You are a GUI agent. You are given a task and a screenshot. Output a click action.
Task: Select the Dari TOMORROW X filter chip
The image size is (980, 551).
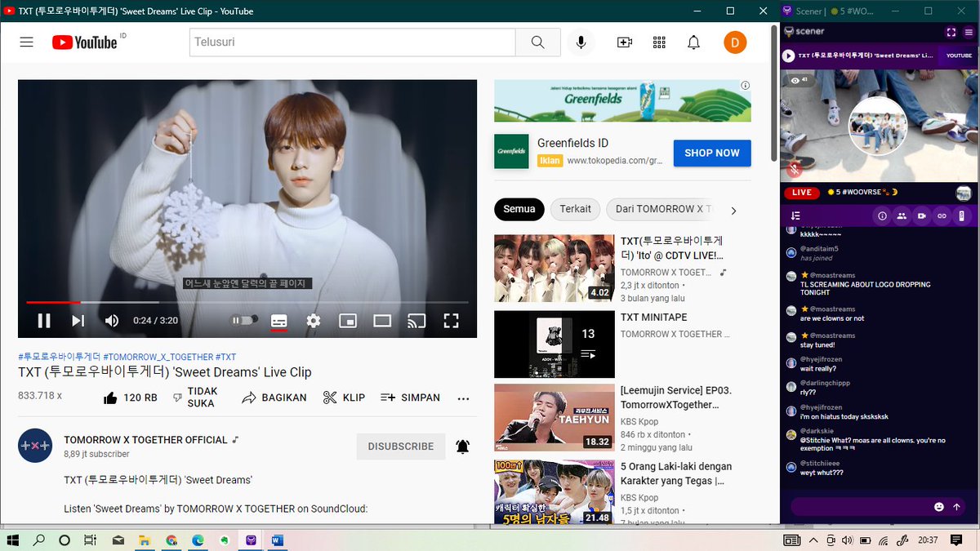click(661, 209)
